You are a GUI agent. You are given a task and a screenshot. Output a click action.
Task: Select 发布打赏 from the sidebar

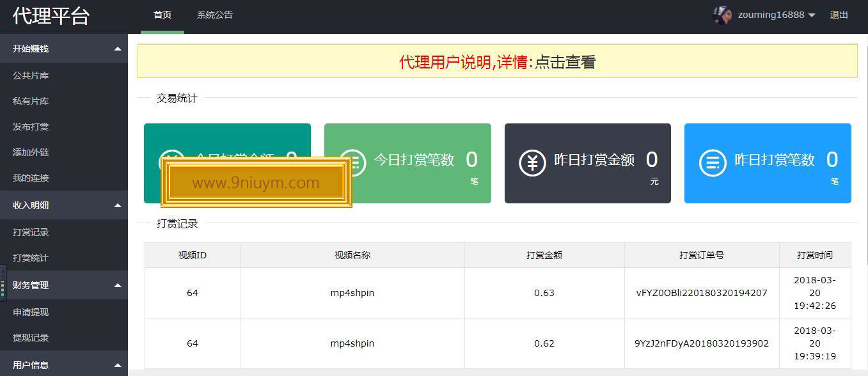click(31, 127)
